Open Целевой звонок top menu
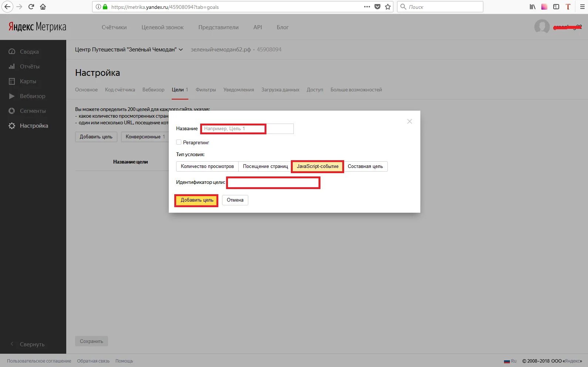 click(162, 27)
